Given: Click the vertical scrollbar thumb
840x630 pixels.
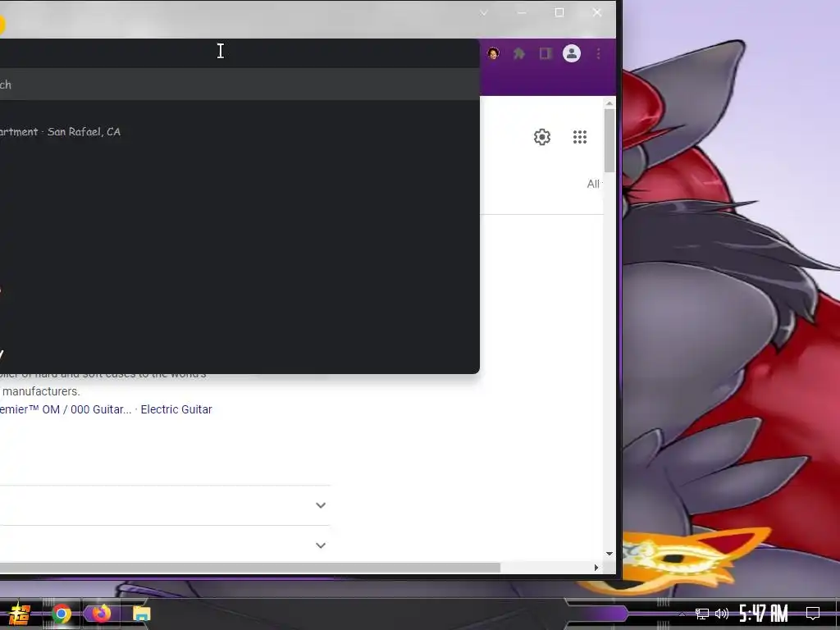Looking at the screenshot, I should point(609,140).
